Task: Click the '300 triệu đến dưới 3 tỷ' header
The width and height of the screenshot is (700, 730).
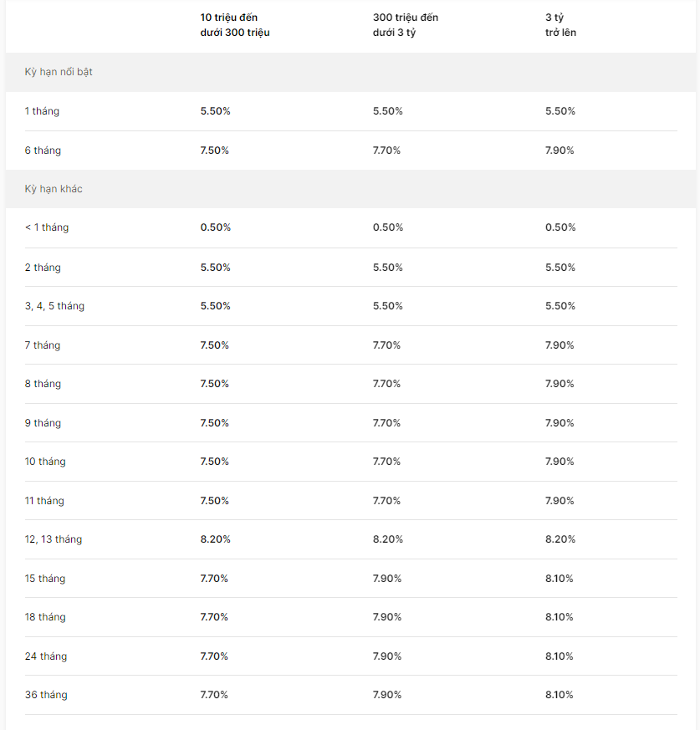Action: [406, 25]
